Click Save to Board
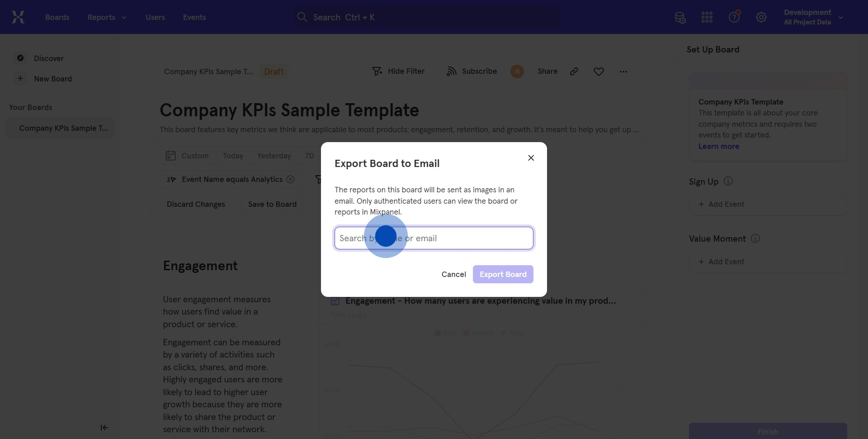868x439 pixels. (272, 205)
